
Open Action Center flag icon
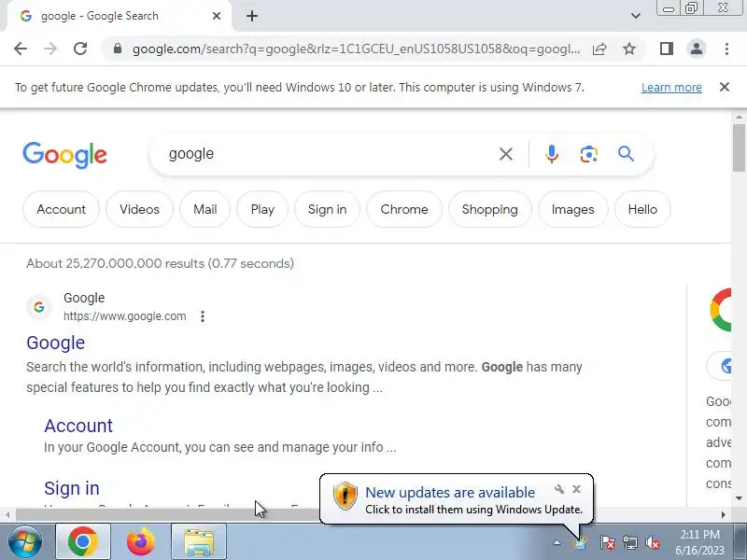point(608,543)
